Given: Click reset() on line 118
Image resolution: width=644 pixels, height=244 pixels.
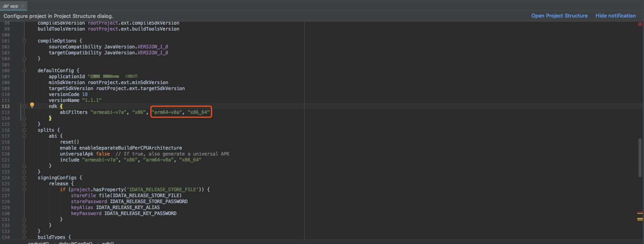Looking at the screenshot, I should [69, 142].
